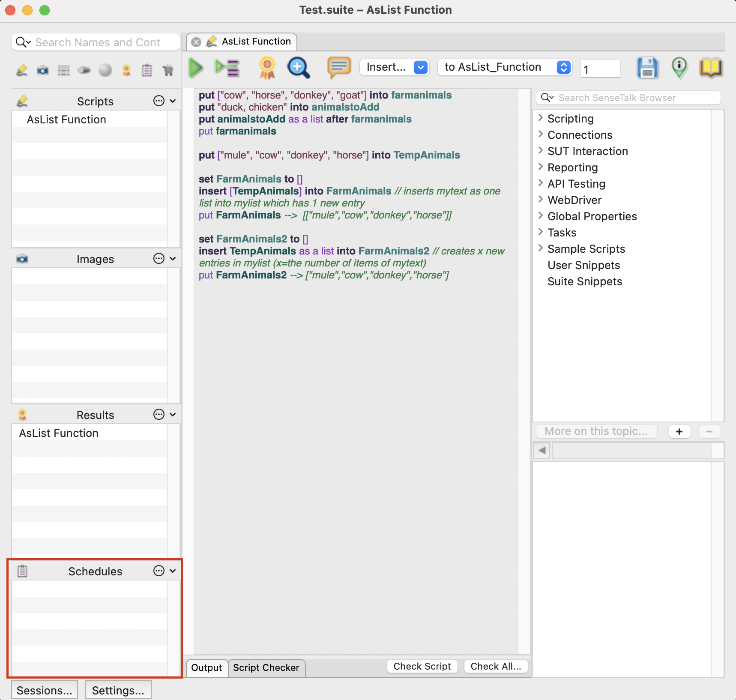Open the 'to AsList_Function' popup selector
Screen dimensions: 736x700
pyautogui.click(x=505, y=67)
